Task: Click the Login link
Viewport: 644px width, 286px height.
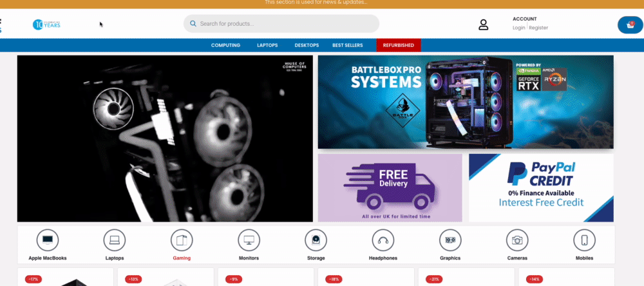Action: pos(518,28)
